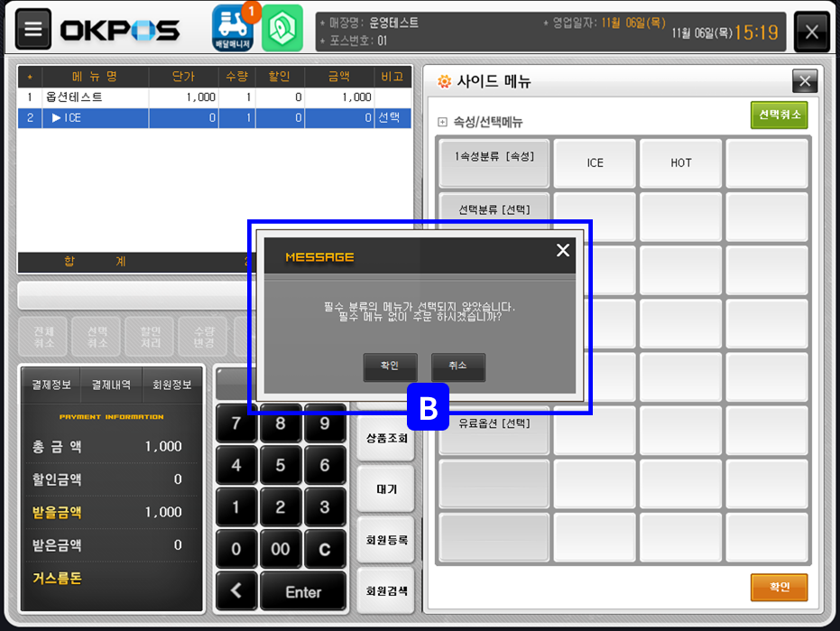Image resolution: width=840 pixels, height=631 pixels.
Task: Click the 회원검색 button
Action: [x=386, y=591]
